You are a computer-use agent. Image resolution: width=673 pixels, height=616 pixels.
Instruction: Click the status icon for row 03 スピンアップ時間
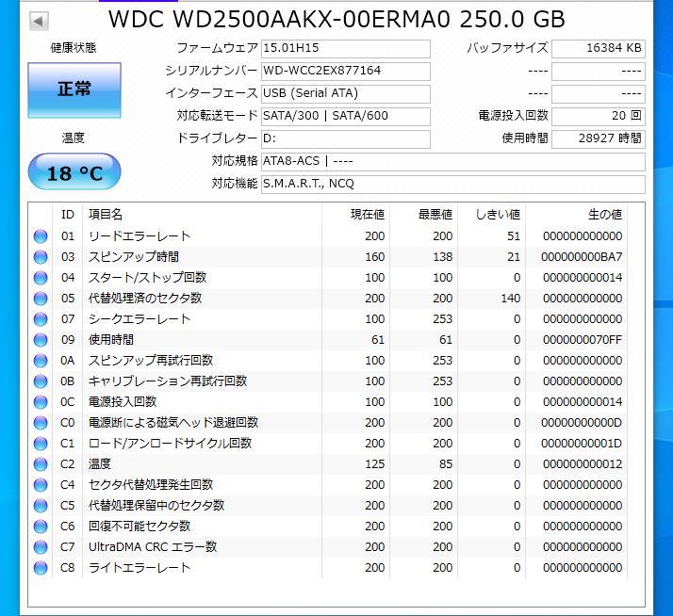41,257
